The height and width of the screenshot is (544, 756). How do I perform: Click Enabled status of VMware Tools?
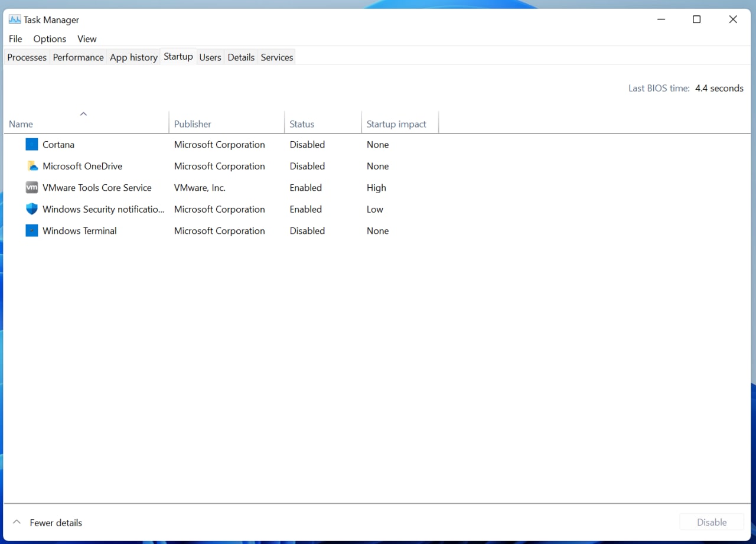[305, 188]
